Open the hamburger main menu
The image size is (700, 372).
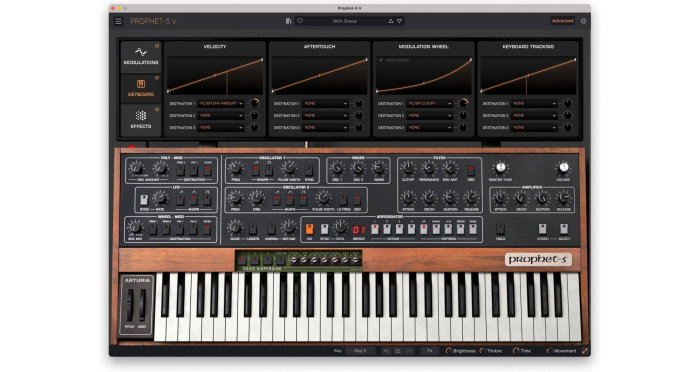pos(118,21)
